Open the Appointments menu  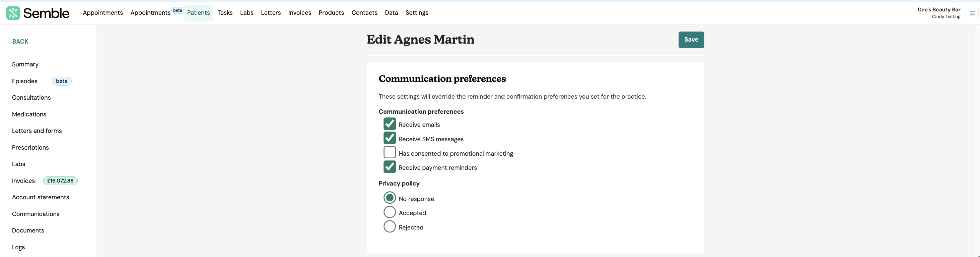click(x=103, y=13)
